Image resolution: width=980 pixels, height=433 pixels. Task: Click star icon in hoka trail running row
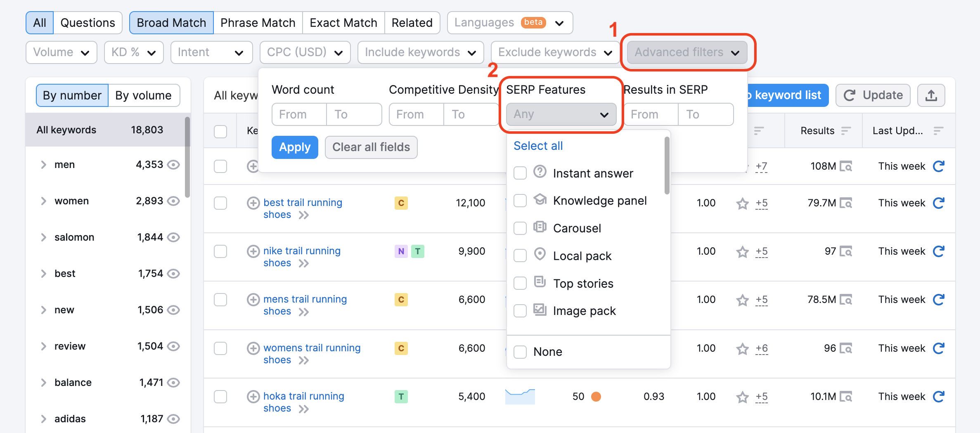(x=742, y=397)
